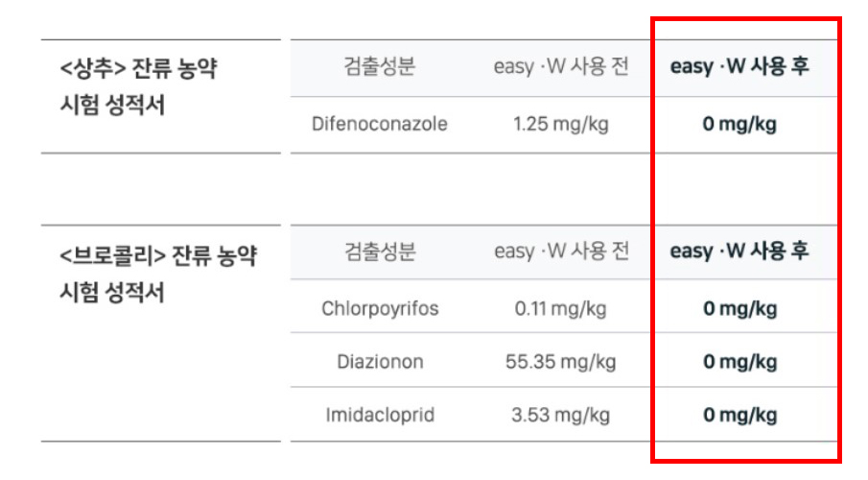The width and height of the screenshot is (868, 480).
Task: Click the 0 mg/kg result for Imidacloprid
Action: pos(739,415)
